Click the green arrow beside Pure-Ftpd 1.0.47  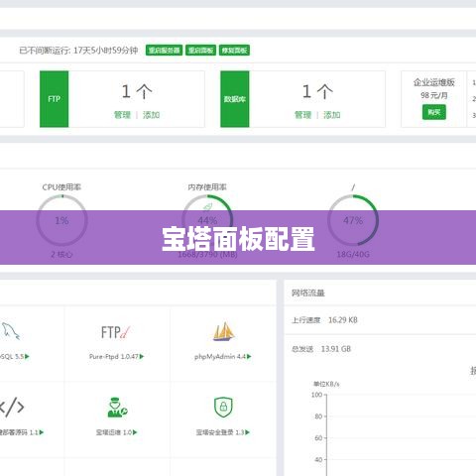(x=142, y=357)
